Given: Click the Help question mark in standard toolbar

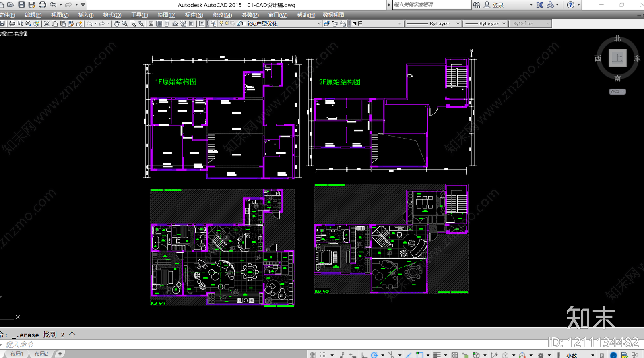Looking at the screenshot, I should tap(202, 24).
